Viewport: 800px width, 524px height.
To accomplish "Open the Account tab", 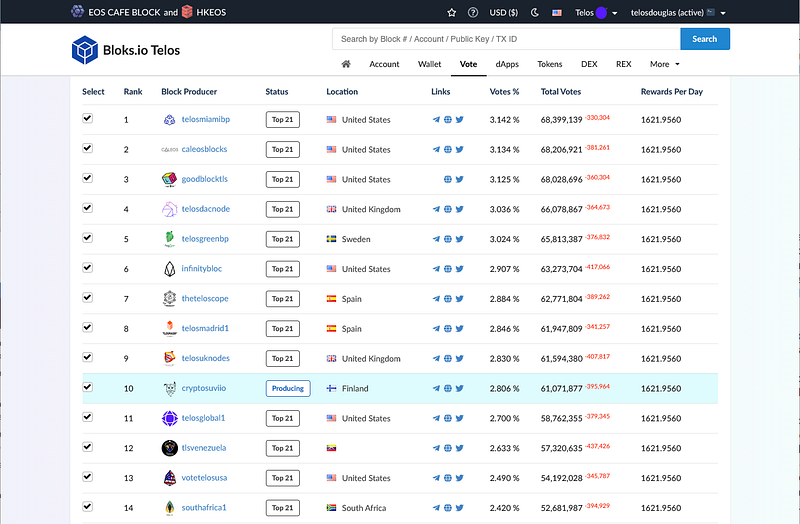I will point(384,64).
